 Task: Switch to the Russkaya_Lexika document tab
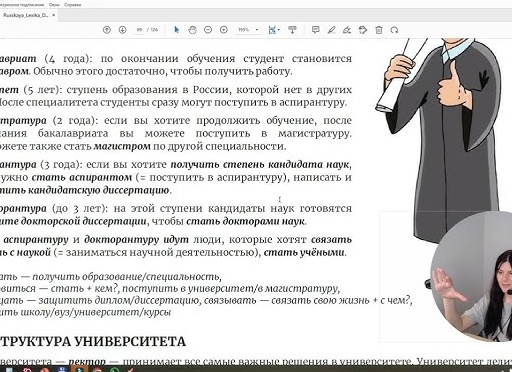click(26, 15)
